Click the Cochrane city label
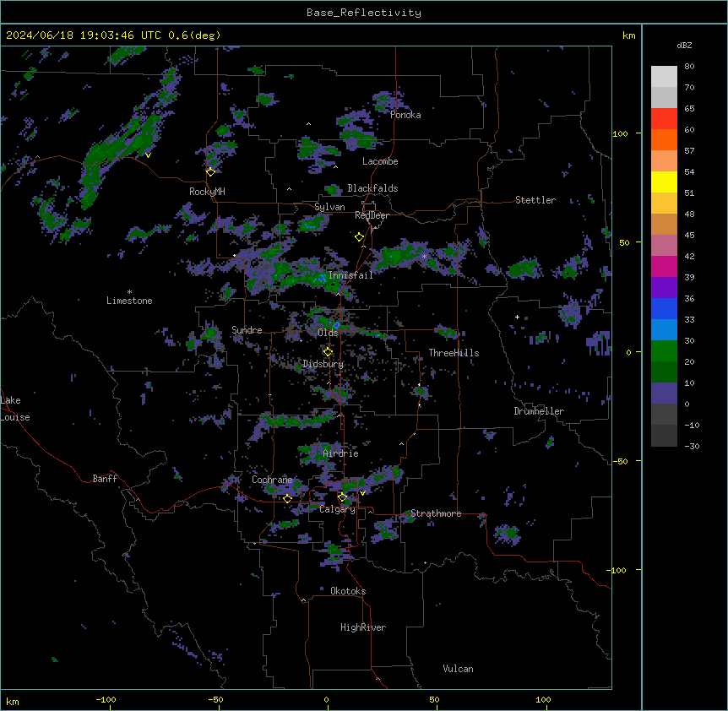The height and width of the screenshot is (711, 728). (x=272, y=480)
